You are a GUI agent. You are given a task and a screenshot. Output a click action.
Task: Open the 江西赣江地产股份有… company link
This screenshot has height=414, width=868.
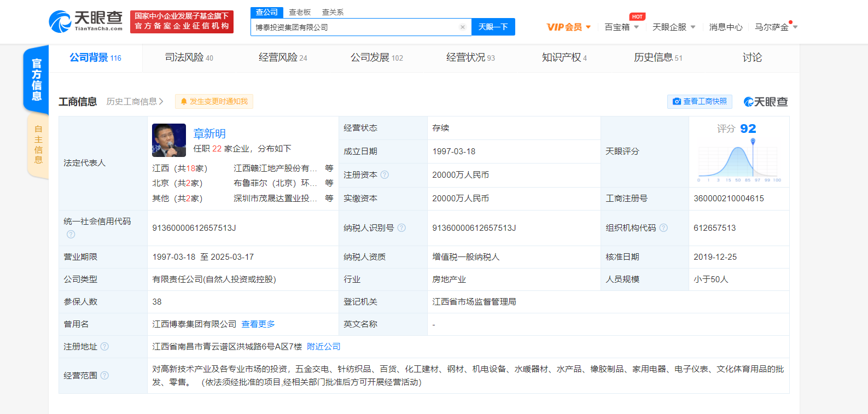(275, 168)
